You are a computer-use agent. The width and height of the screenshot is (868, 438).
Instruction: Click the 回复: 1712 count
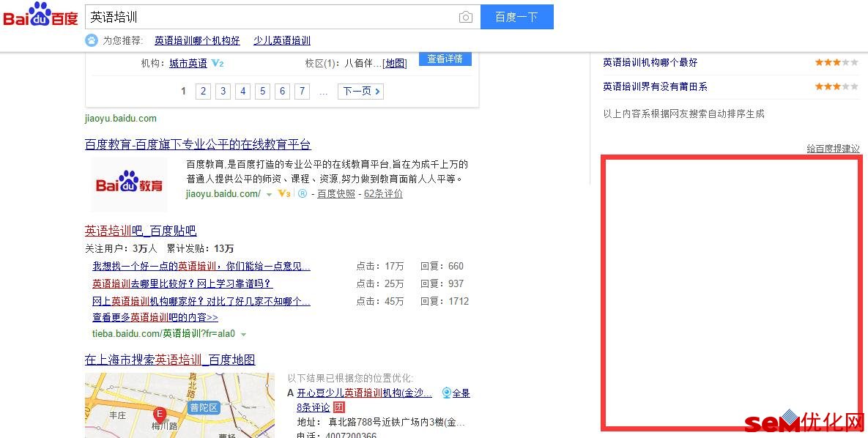[x=445, y=301]
